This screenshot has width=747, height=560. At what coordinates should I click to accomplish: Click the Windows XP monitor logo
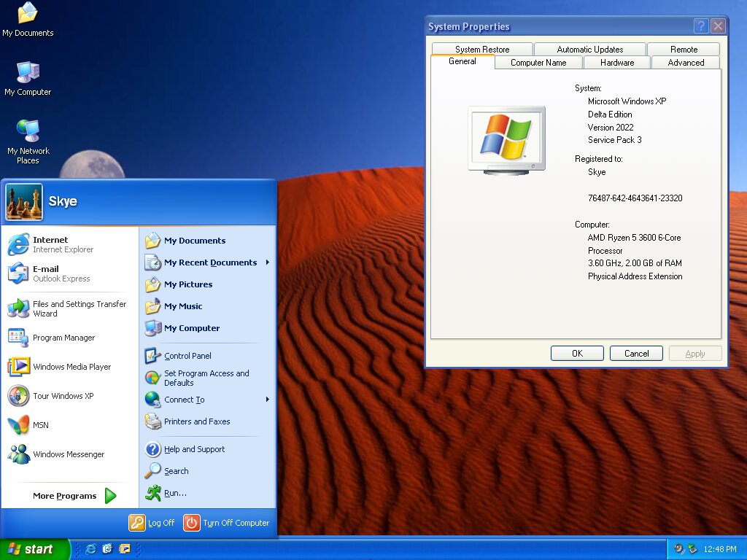click(x=506, y=140)
